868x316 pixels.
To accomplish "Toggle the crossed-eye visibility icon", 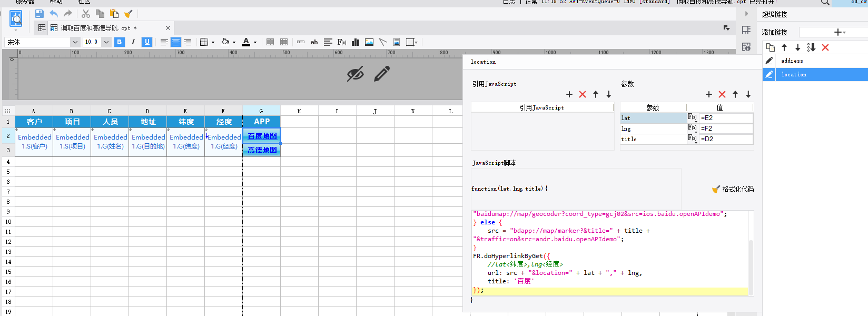I will pyautogui.click(x=355, y=74).
